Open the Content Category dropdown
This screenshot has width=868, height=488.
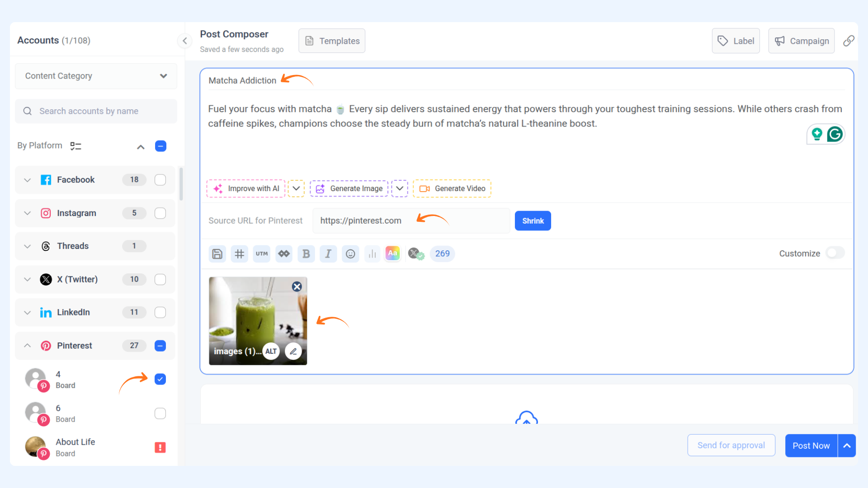96,76
